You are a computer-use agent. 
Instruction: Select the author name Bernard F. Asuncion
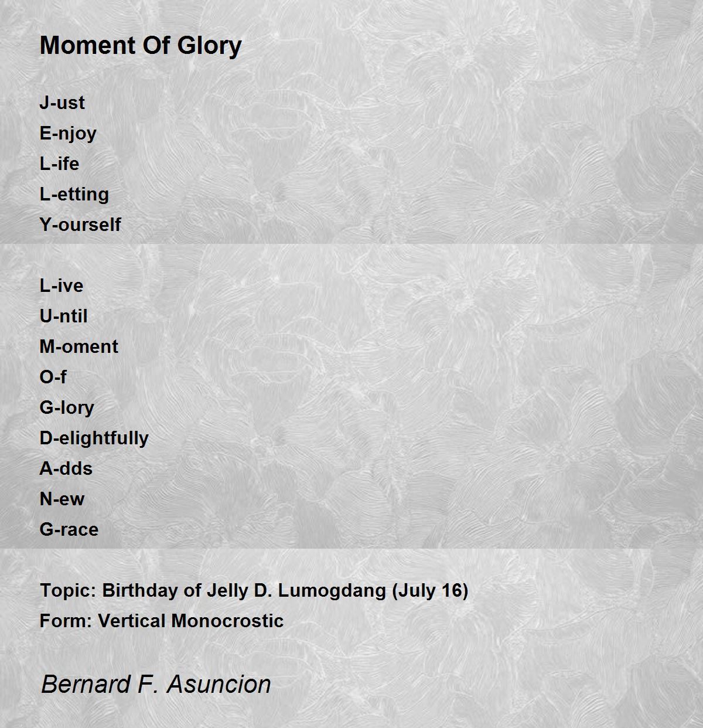tap(156, 684)
